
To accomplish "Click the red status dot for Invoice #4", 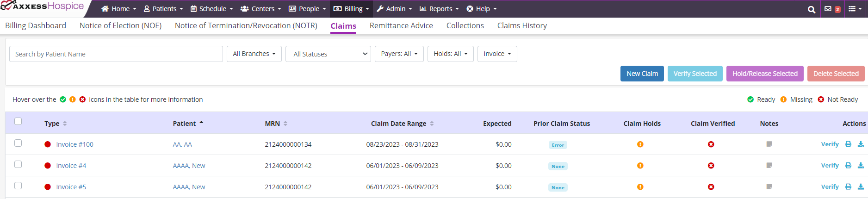I will 48,166.
